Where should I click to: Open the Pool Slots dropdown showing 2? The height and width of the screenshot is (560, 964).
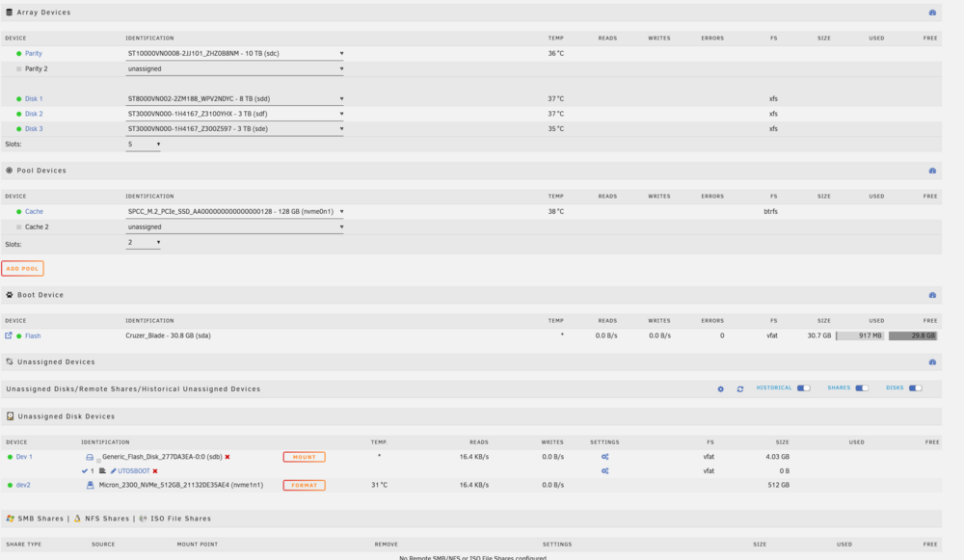pos(144,243)
